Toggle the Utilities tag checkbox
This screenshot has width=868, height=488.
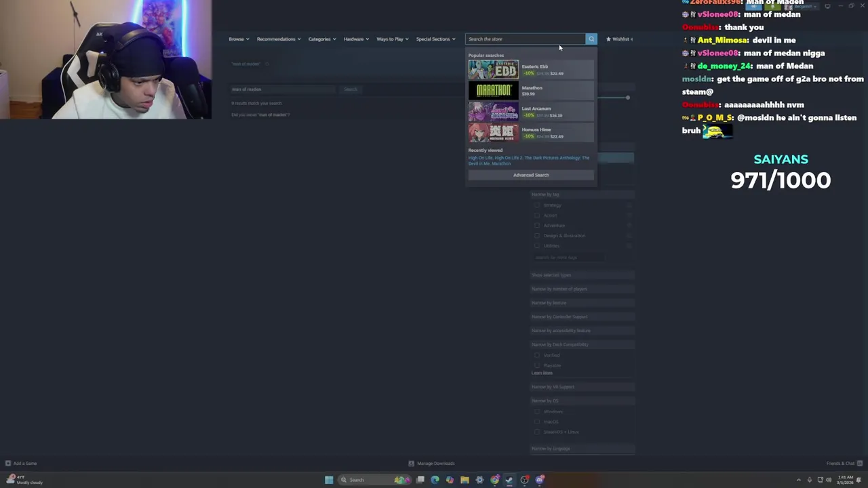537,246
